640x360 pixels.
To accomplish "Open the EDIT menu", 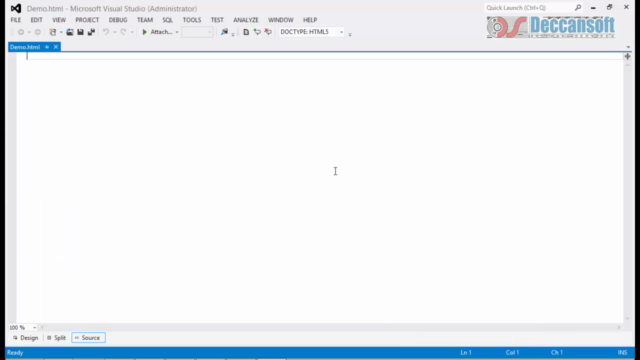I will click(x=36, y=20).
